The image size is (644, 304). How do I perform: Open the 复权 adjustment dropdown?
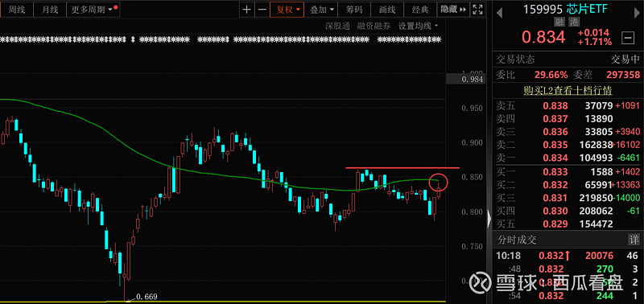point(287,10)
